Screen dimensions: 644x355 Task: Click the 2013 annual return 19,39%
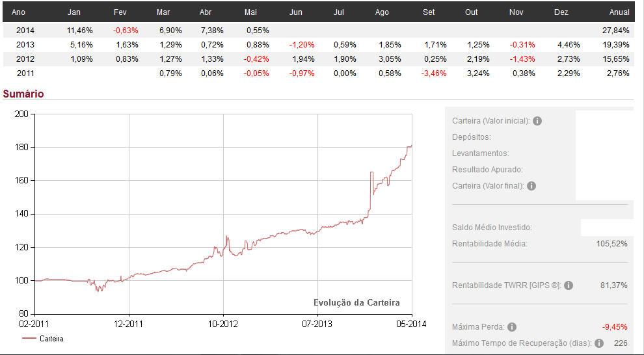[x=616, y=45]
